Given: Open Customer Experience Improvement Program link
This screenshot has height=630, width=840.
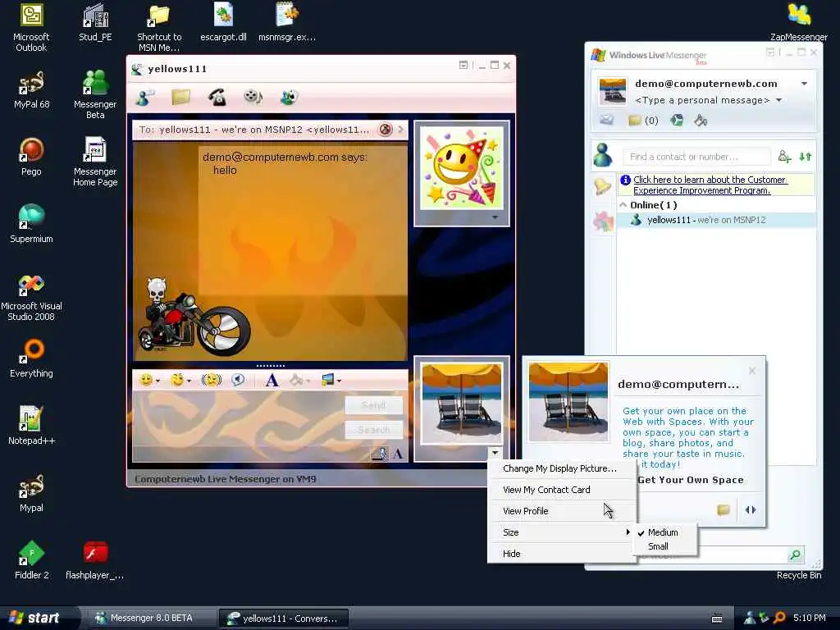Looking at the screenshot, I should (x=710, y=185).
